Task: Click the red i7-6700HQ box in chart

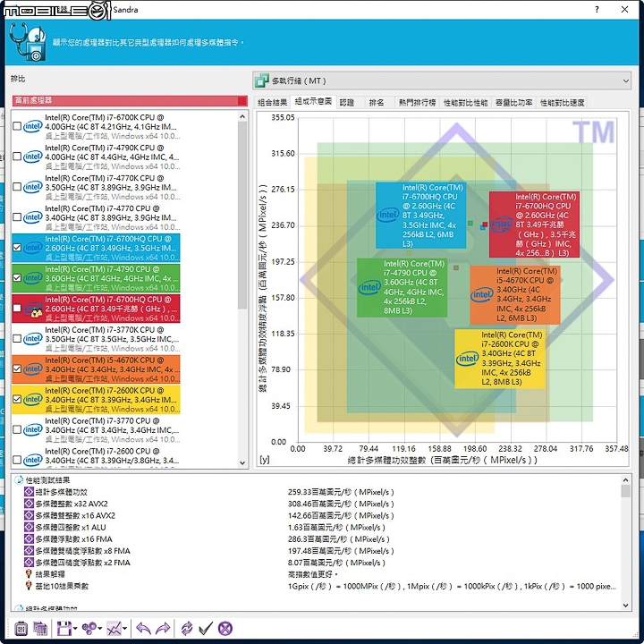Action: [x=534, y=225]
